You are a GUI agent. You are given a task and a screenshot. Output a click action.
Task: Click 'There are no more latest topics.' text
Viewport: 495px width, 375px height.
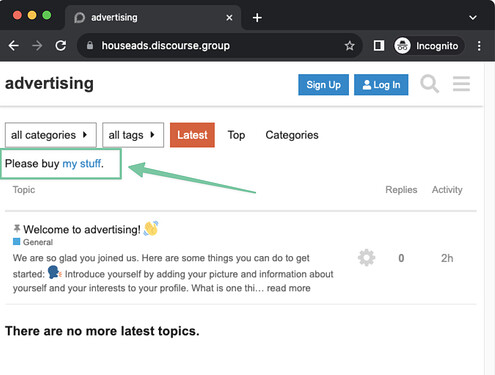point(102,331)
